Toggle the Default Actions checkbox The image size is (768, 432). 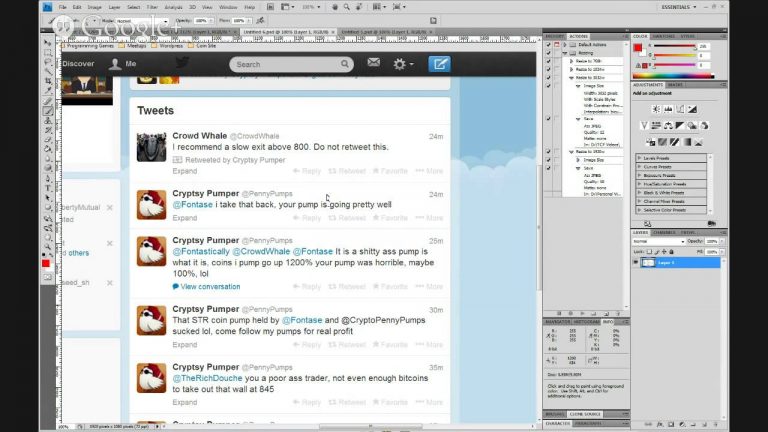click(549, 45)
